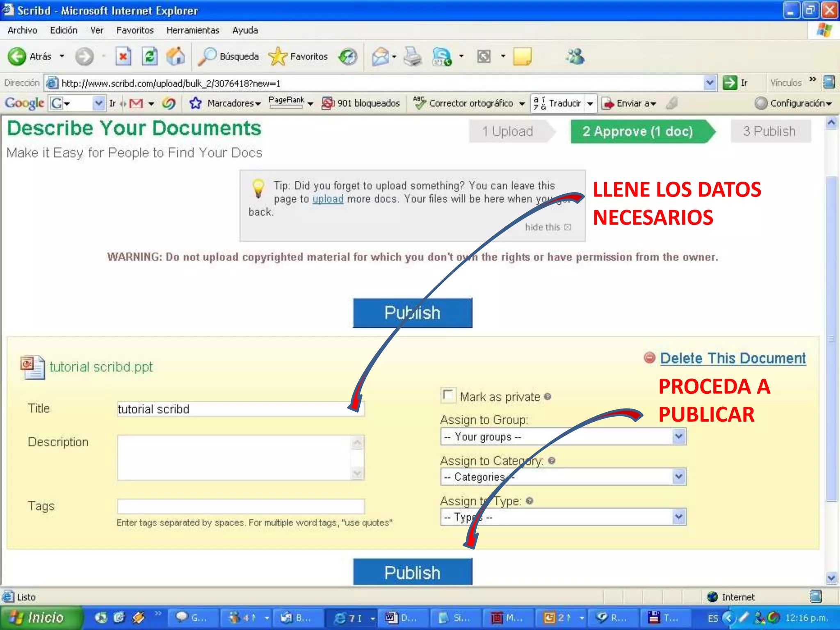This screenshot has height=630, width=840.
Task: Click 901 bloqueados popup blocker
Action: click(x=361, y=103)
